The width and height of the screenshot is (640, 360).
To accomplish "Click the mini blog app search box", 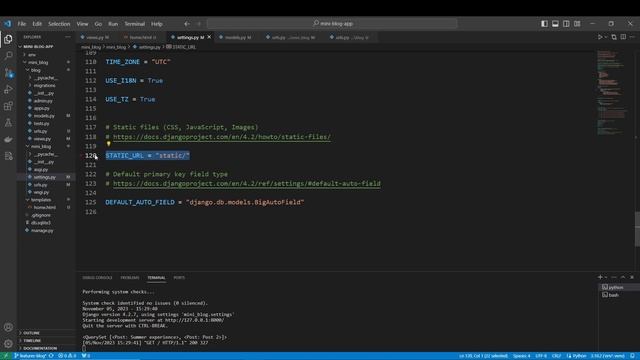I will 332,24.
